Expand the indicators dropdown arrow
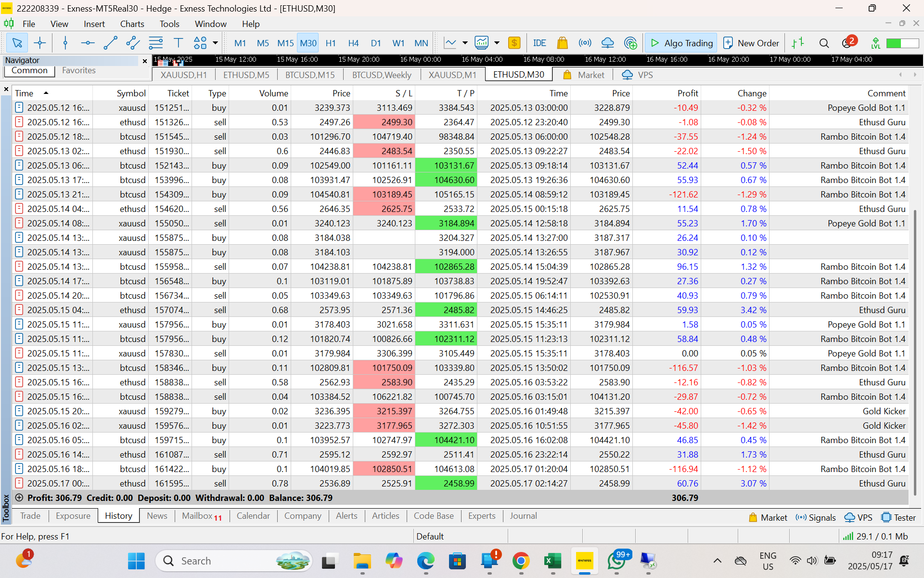Image resolution: width=924 pixels, height=578 pixels. [x=497, y=43]
